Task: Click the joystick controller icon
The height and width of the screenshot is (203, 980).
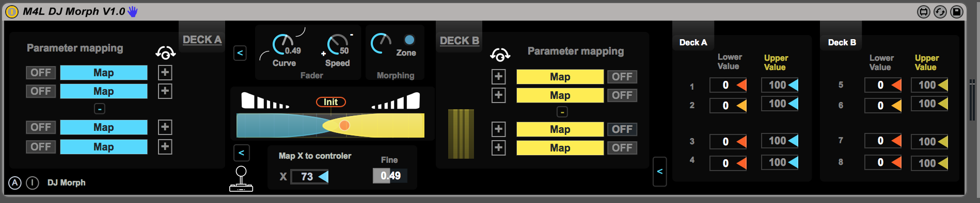Action: [x=241, y=179]
